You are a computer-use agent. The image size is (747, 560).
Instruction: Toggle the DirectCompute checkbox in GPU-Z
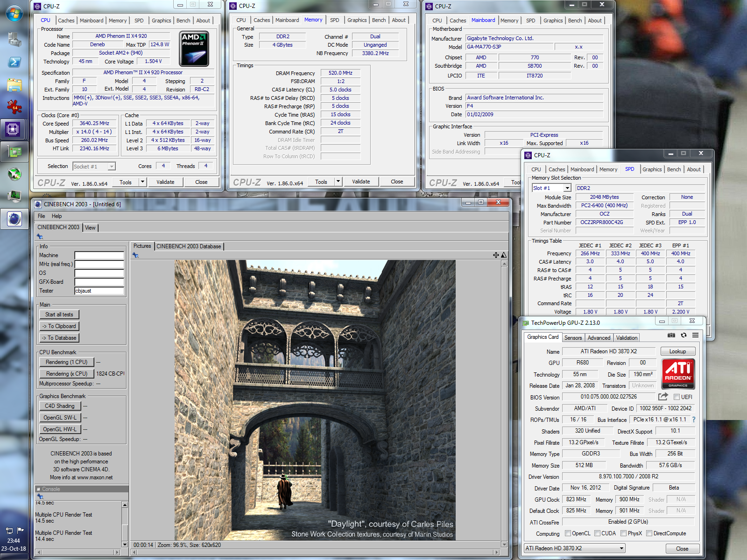(x=649, y=533)
